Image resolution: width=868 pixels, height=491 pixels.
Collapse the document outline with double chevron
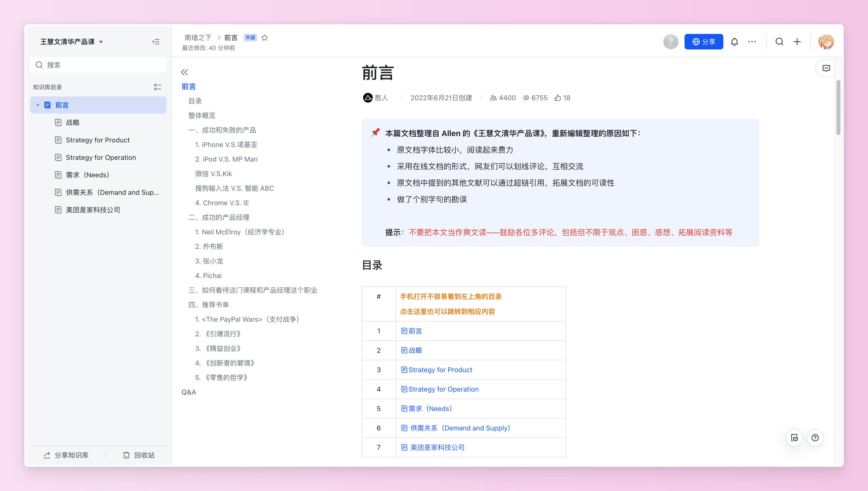pyautogui.click(x=184, y=72)
